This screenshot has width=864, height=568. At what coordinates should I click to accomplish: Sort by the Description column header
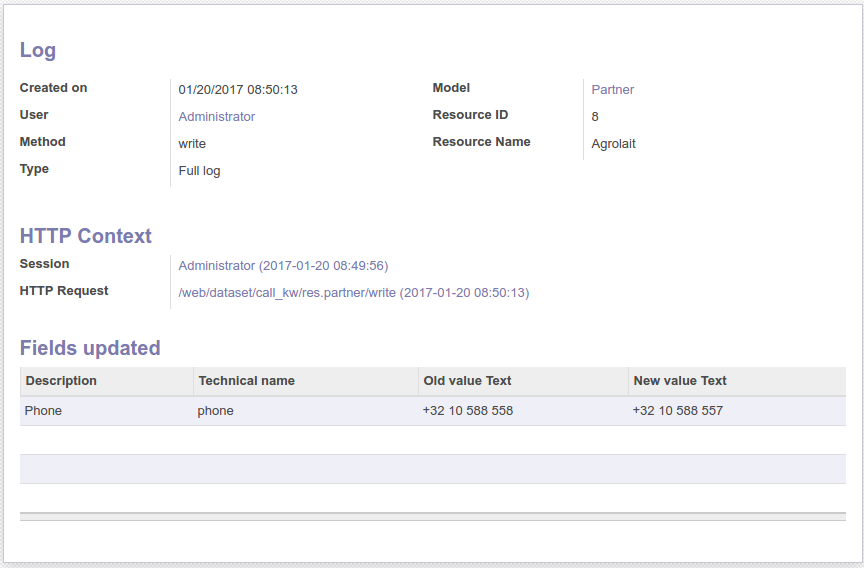[61, 381]
